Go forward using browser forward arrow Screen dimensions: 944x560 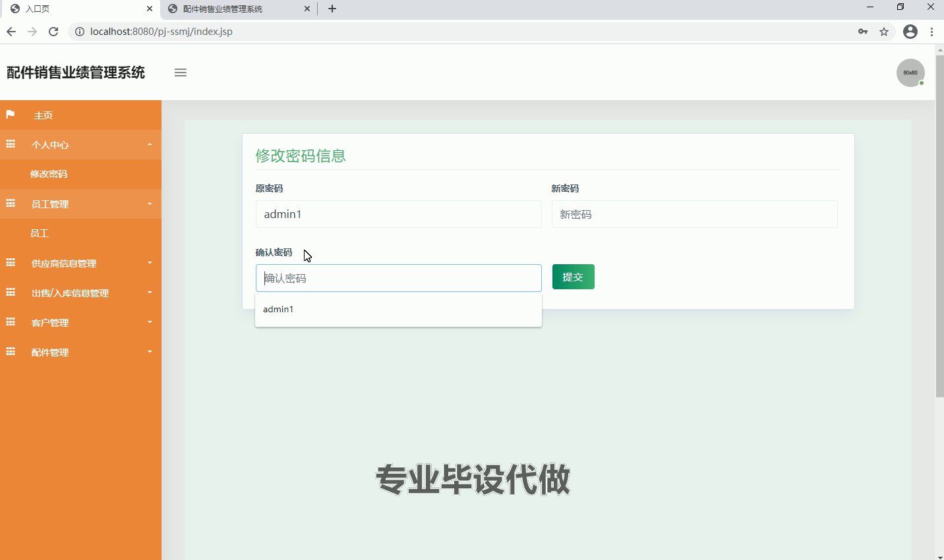tap(32, 32)
